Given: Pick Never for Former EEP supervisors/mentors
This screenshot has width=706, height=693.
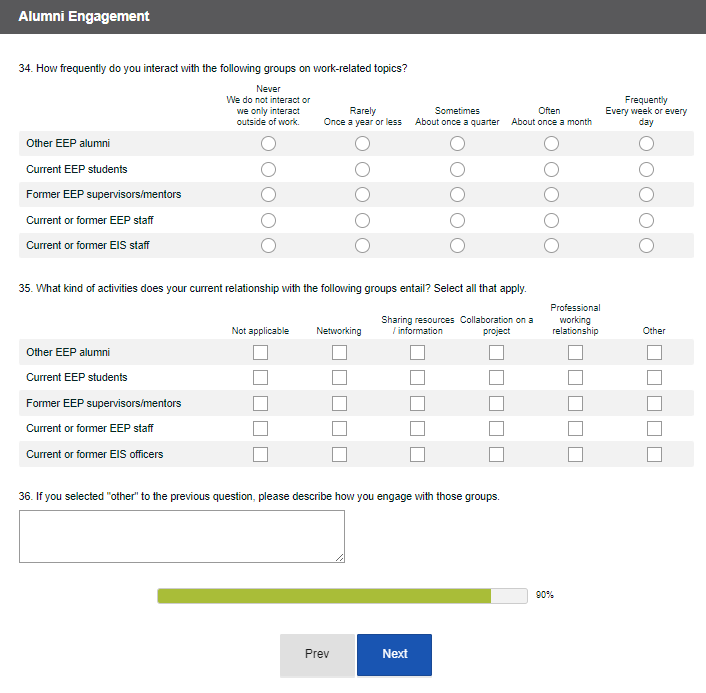Looking at the screenshot, I should click(268, 195).
